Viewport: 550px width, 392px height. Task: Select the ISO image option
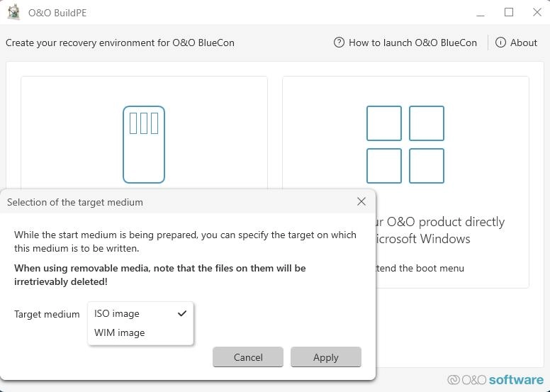point(140,313)
